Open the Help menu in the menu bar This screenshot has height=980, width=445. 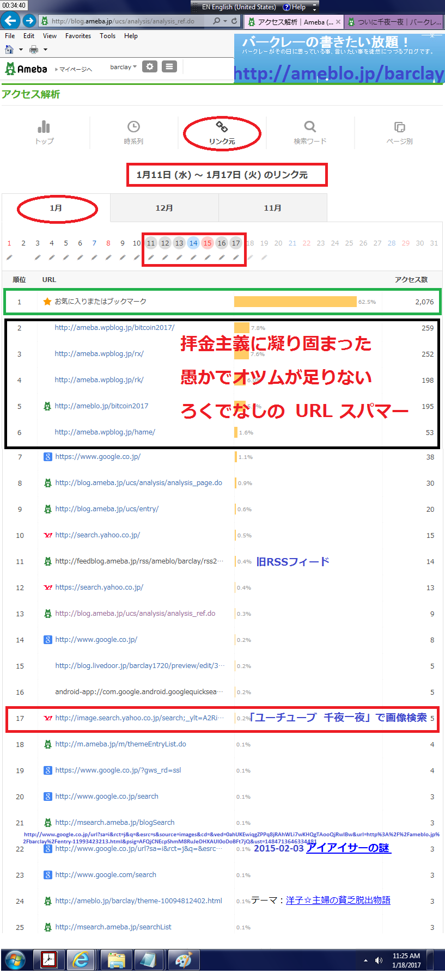(131, 36)
